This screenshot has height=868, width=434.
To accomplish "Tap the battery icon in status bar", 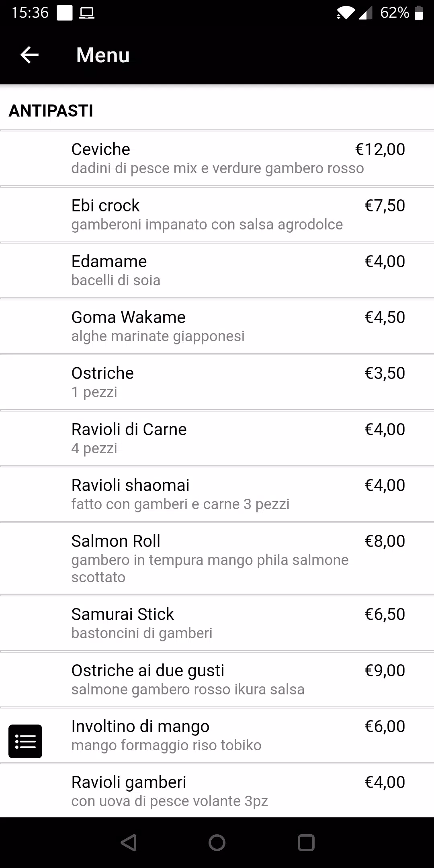I will coord(419,13).
